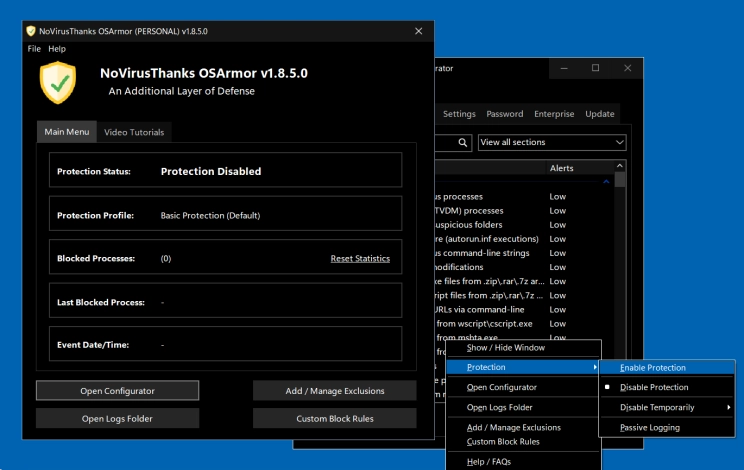The height and width of the screenshot is (470, 744).
Task: Click the title bar shield icon
Action: pyautogui.click(x=31, y=31)
